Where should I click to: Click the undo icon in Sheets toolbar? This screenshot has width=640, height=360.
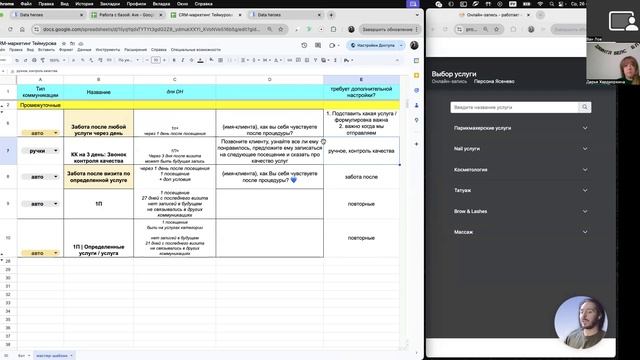pos(17,60)
